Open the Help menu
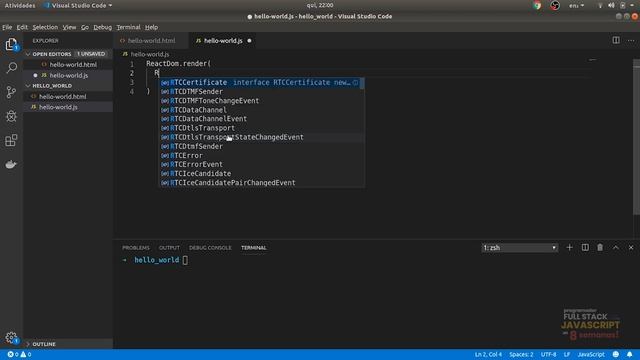This screenshot has height=360, width=640. pyautogui.click(x=151, y=27)
